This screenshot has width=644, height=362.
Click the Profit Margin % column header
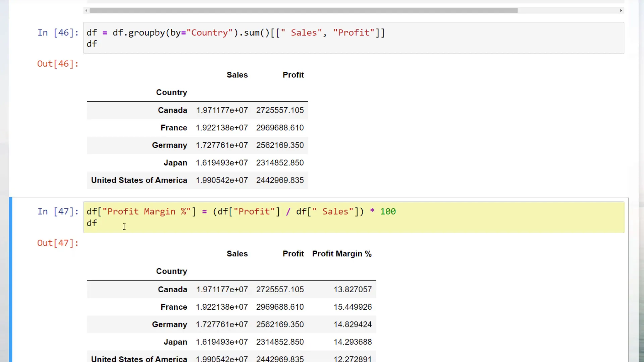[x=341, y=254]
